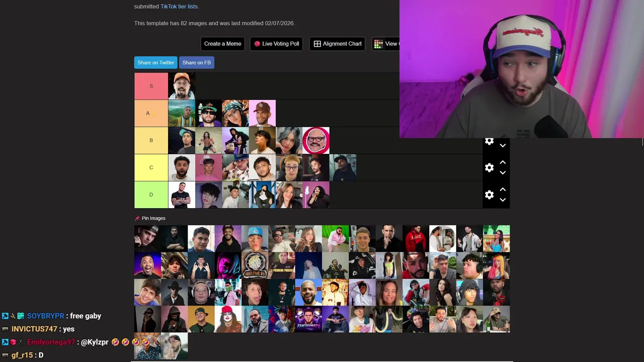Select the yellow C tier label
The height and width of the screenshot is (362, 644).
(x=151, y=167)
